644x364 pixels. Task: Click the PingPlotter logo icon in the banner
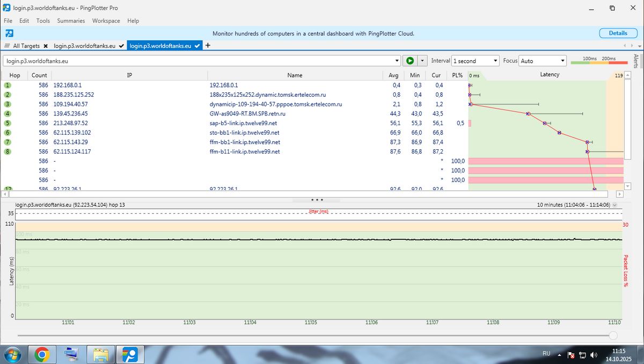(x=9, y=33)
